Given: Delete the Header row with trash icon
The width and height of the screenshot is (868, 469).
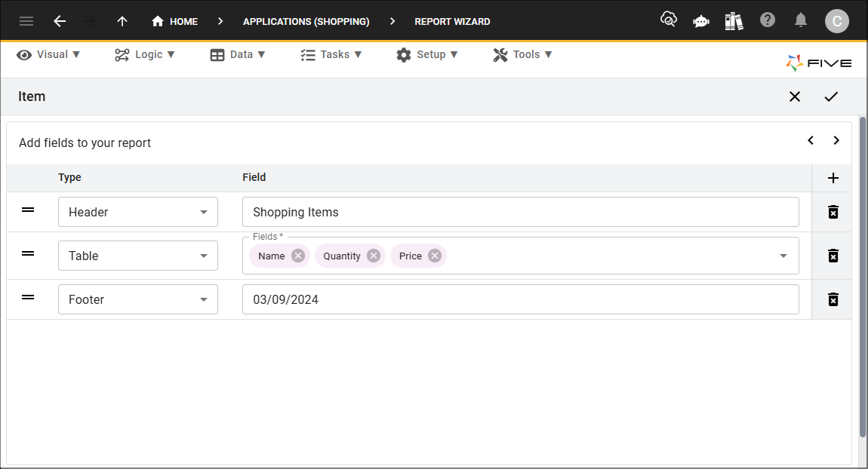Looking at the screenshot, I should pos(833,212).
